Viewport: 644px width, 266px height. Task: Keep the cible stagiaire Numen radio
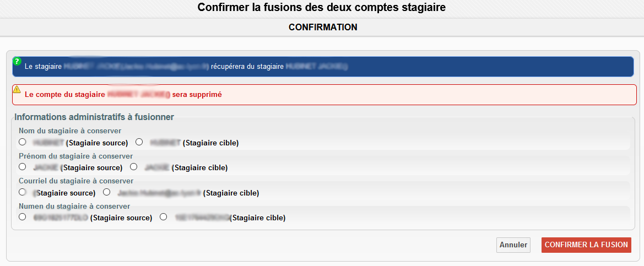[x=163, y=217]
